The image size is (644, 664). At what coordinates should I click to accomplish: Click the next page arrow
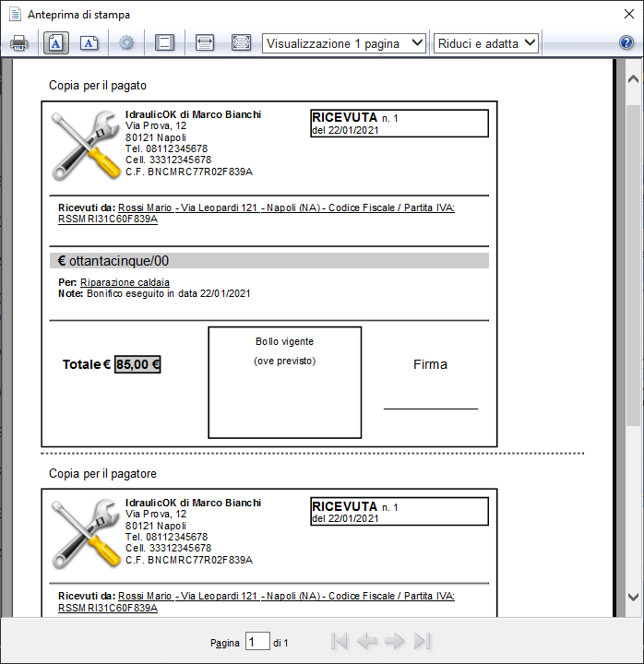coord(395,642)
